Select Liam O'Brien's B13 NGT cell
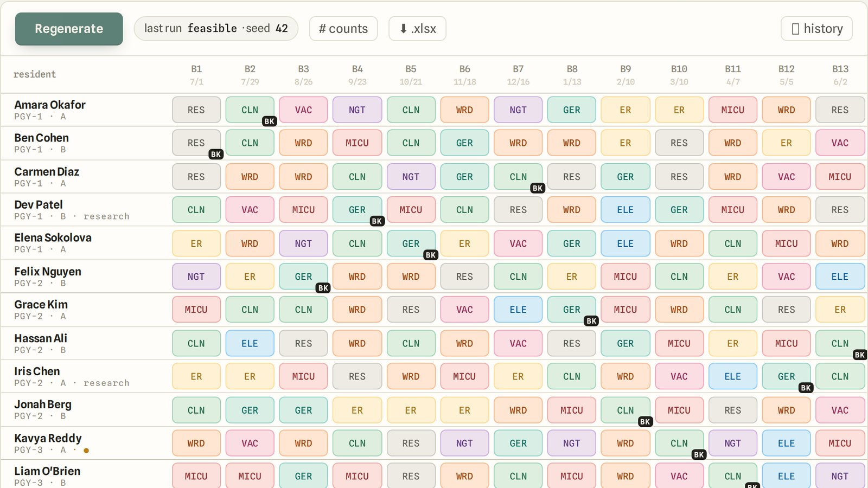868x488 pixels. click(840, 476)
